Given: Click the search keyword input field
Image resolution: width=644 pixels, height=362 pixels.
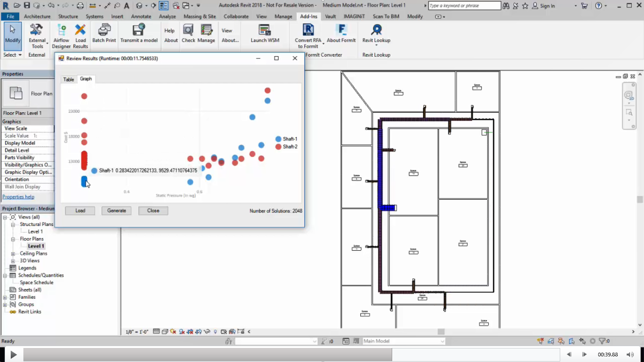Looking at the screenshot, I should 464,6.
